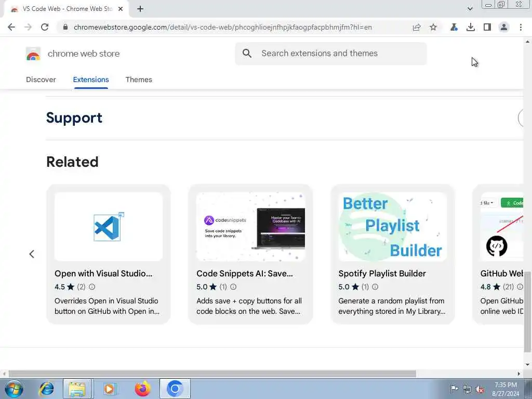Screen dimensions: 532x399
Task: Show previous related extensions with left chevron
Action: (32, 254)
